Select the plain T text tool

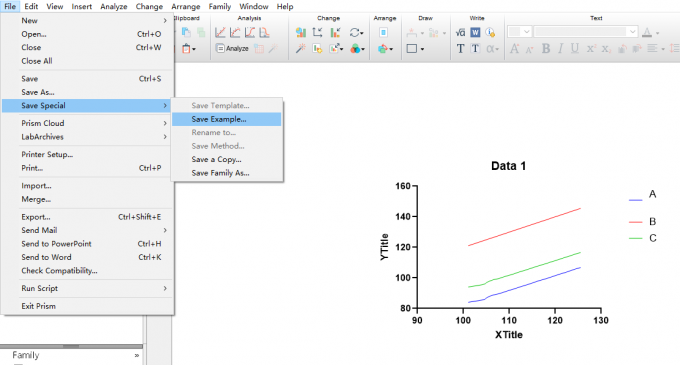(461, 49)
